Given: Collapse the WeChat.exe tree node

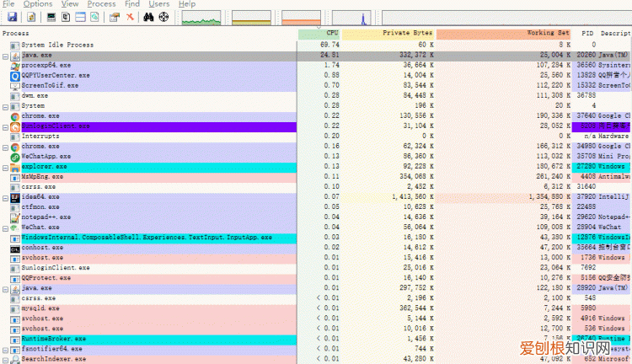Looking at the screenshot, I should point(5,229).
